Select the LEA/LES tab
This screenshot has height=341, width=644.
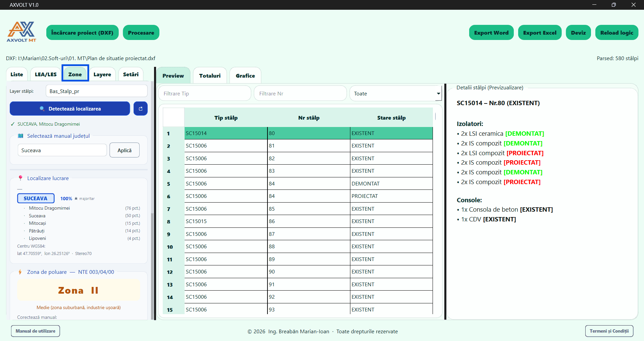point(46,74)
